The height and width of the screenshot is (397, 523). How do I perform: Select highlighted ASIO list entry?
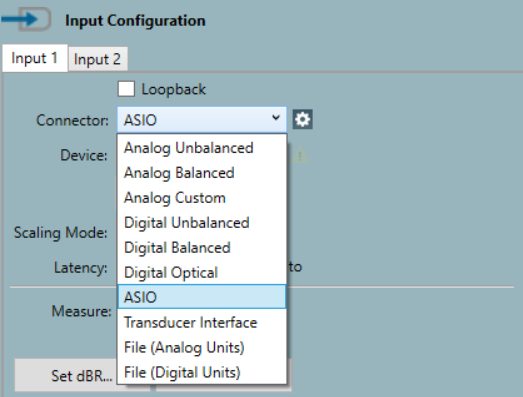[x=202, y=297]
